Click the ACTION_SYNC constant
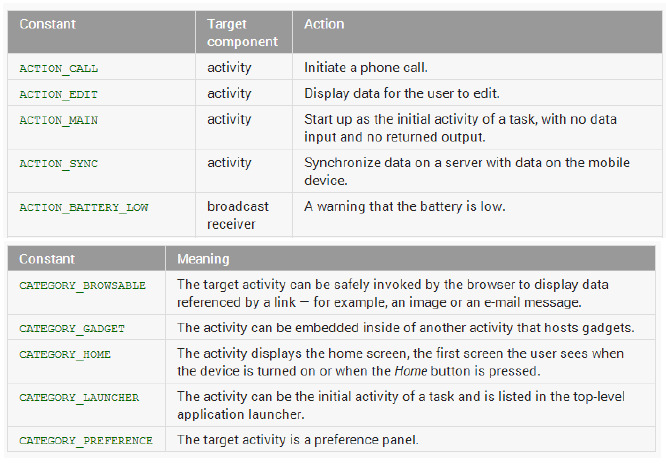 pos(59,163)
